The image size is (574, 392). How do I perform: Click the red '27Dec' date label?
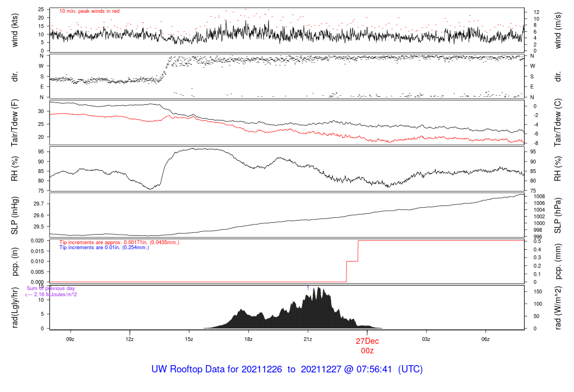[x=367, y=341]
